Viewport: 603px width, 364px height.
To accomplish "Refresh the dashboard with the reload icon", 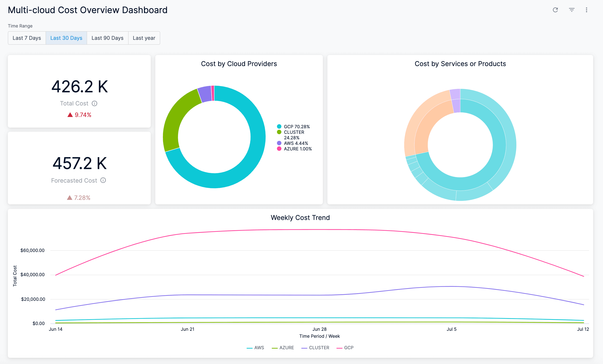I will 555,10.
